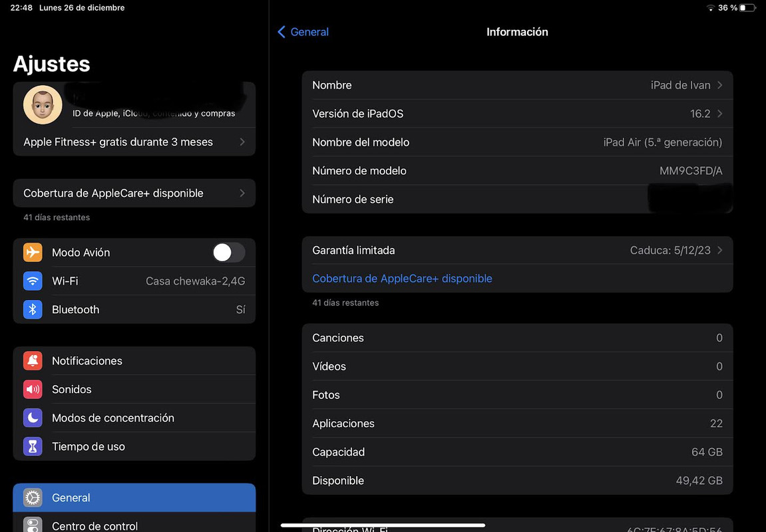The image size is (766, 532).
Task: Tap the home indicator bar
Action: click(x=383, y=525)
